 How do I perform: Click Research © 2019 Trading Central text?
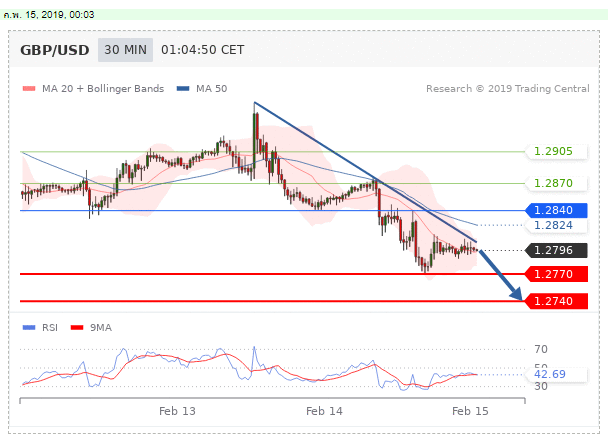[x=508, y=88]
